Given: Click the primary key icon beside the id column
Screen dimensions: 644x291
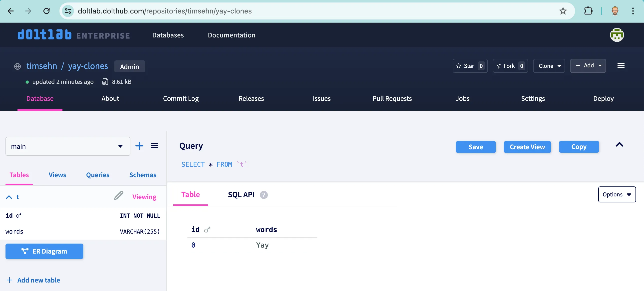Looking at the screenshot, I should (19, 215).
